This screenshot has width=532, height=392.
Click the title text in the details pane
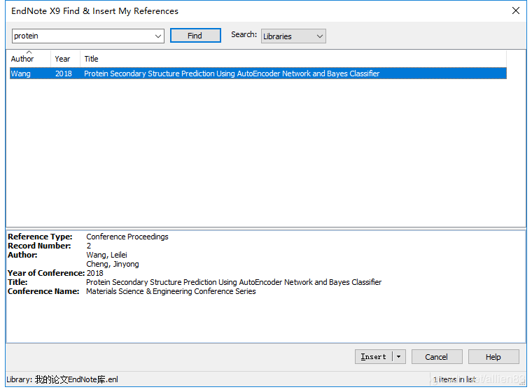pos(234,282)
